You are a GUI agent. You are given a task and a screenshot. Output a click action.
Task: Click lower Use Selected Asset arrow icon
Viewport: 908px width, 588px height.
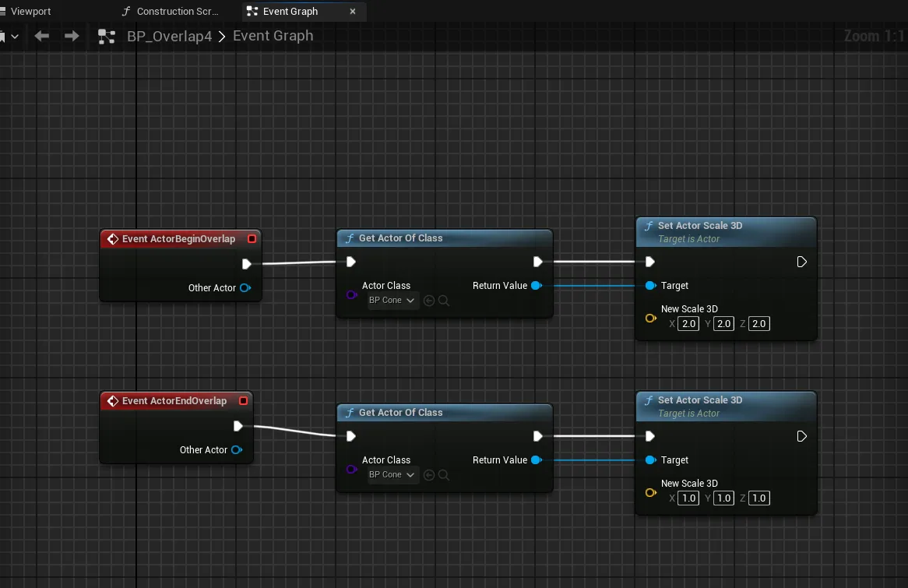429,475
